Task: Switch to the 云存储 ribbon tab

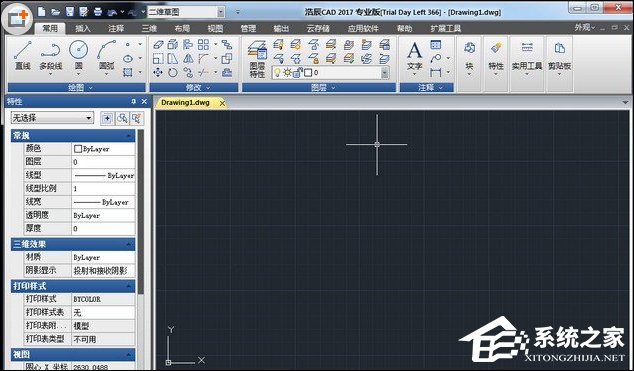Action: [x=318, y=28]
